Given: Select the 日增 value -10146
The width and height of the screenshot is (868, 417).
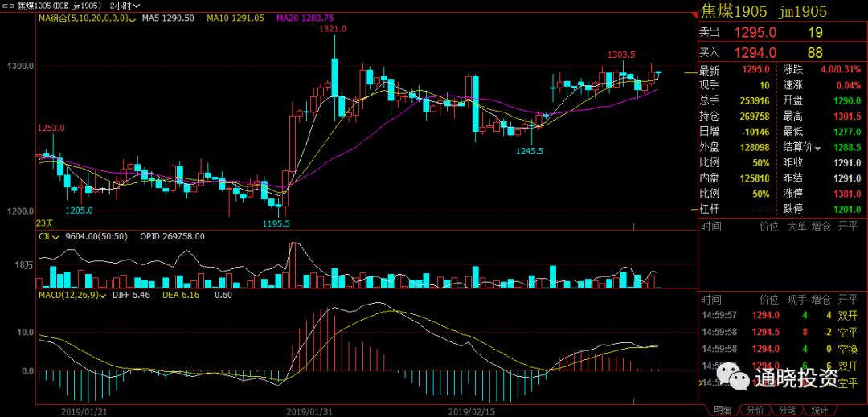Looking at the screenshot, I should 755,133.
